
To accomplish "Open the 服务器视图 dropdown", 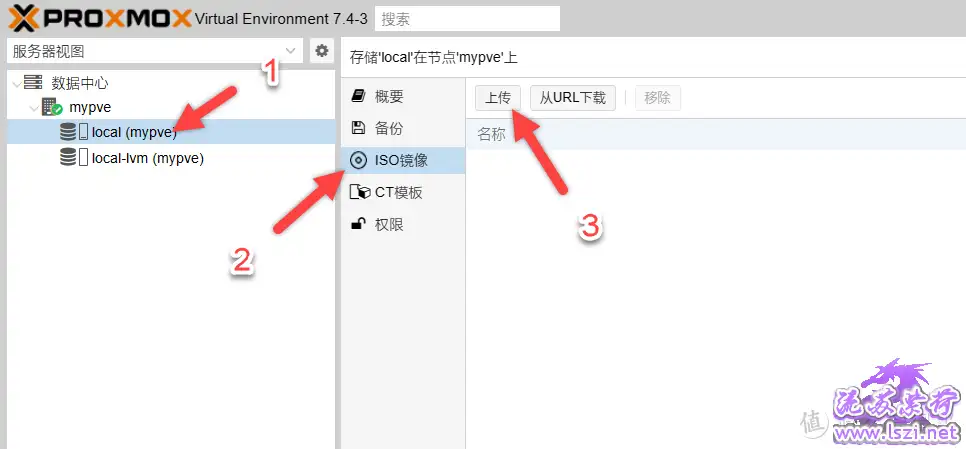I will pyautogui.click(x=155, y=51).
